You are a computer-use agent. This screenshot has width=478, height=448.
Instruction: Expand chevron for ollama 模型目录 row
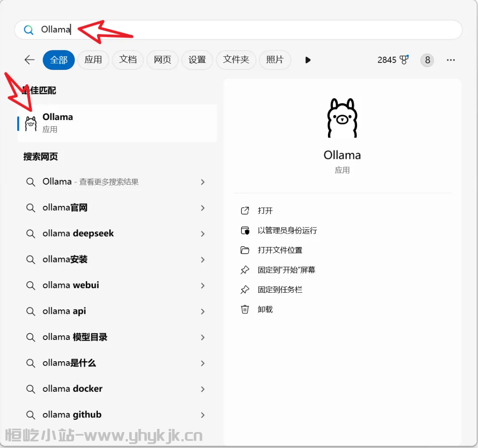pos(203,337)
